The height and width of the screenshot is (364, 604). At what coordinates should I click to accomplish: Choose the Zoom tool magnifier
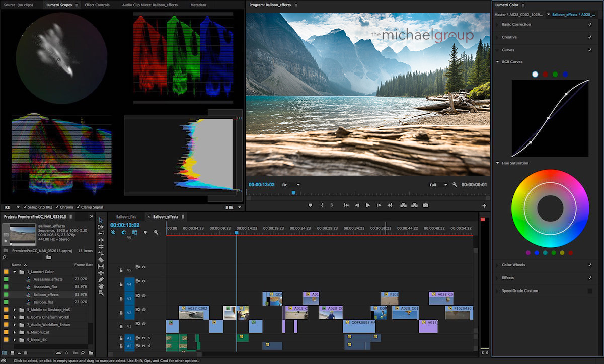101,293
